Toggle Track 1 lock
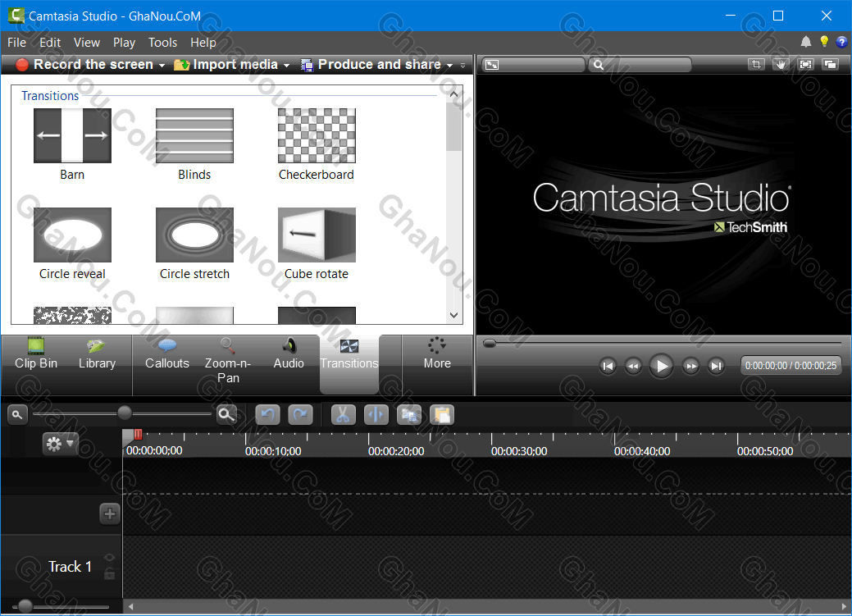Image resolution: width=852 pixels, height=616 pixels. point(110,573)
